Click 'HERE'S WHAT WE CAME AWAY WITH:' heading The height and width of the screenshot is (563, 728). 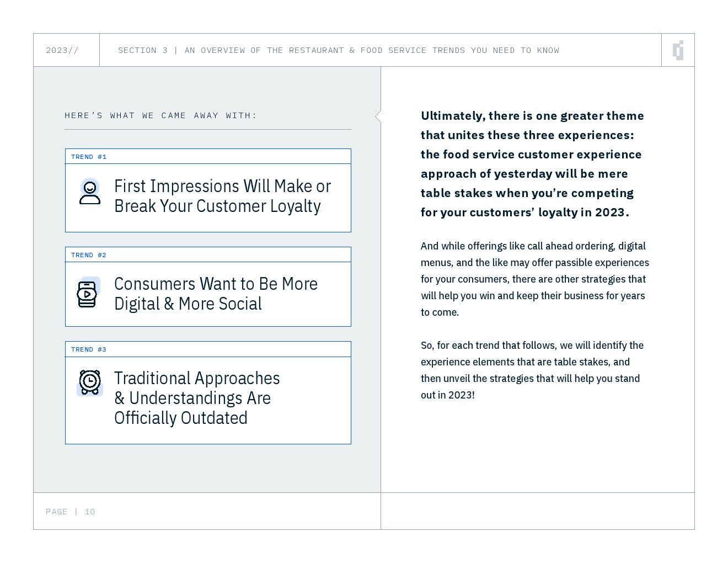coord(161,115)
